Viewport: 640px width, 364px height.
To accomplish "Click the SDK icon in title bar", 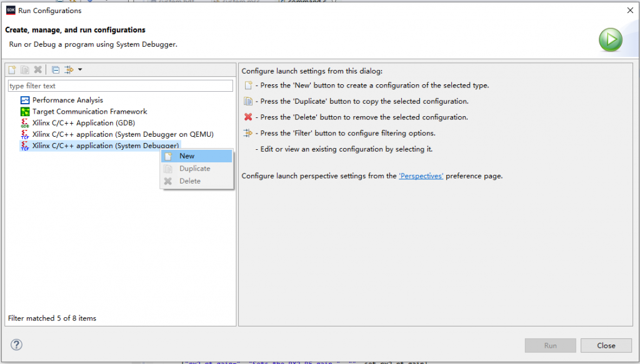I will [x=11, y=10].
